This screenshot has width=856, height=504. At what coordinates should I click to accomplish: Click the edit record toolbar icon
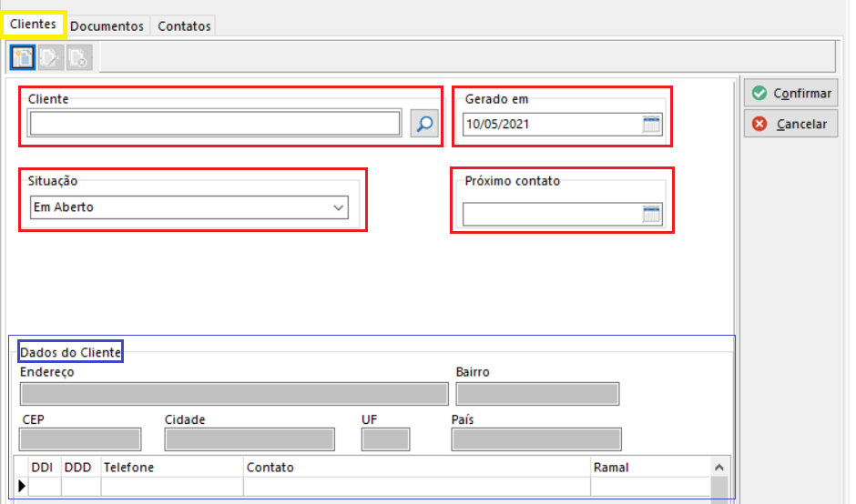(x=50, y=57)
